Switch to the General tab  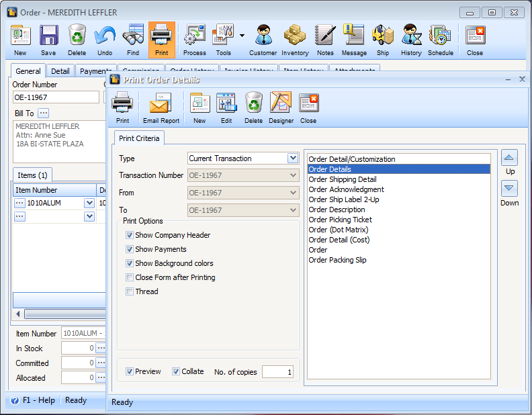(x=28, y=71)
